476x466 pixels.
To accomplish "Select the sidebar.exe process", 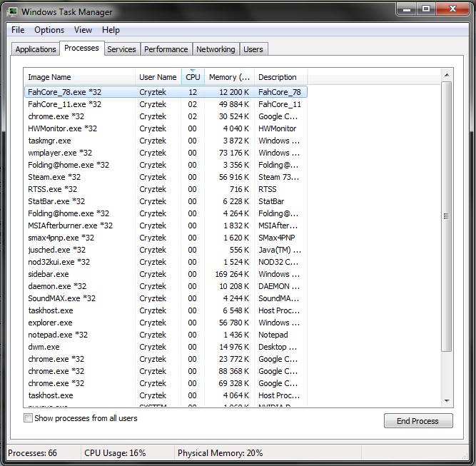I will tap(166, 274).
